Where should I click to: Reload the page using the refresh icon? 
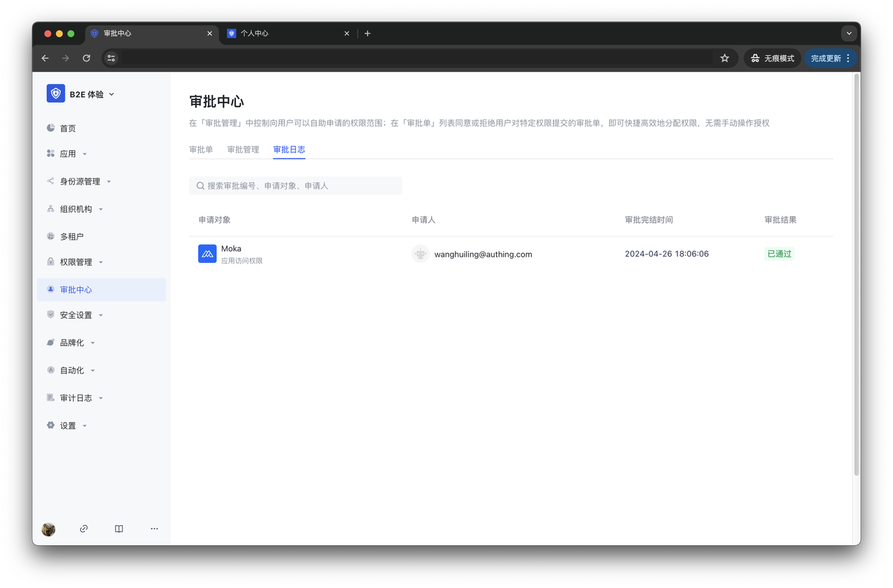pos(87,59)
